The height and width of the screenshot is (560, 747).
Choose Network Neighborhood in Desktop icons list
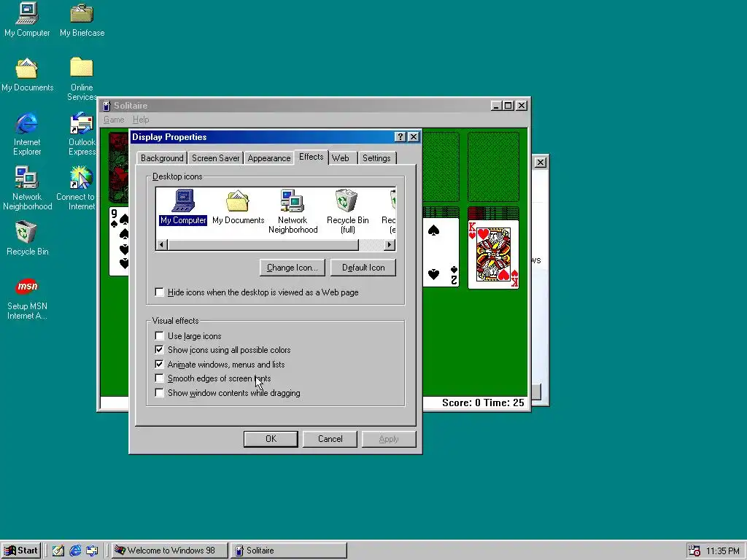pos(293,211)
